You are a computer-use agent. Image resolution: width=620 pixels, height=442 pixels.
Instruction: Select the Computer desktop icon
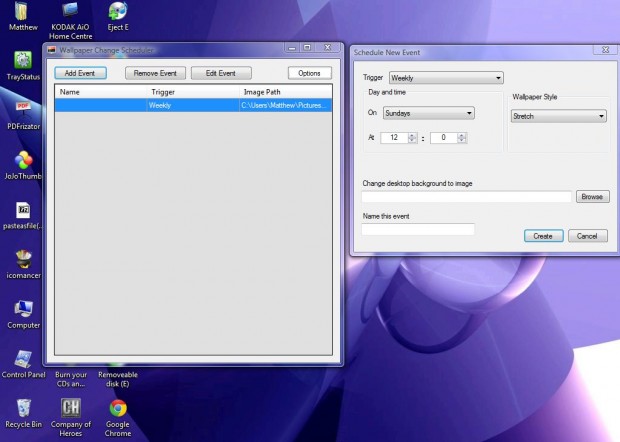[23, 308]
